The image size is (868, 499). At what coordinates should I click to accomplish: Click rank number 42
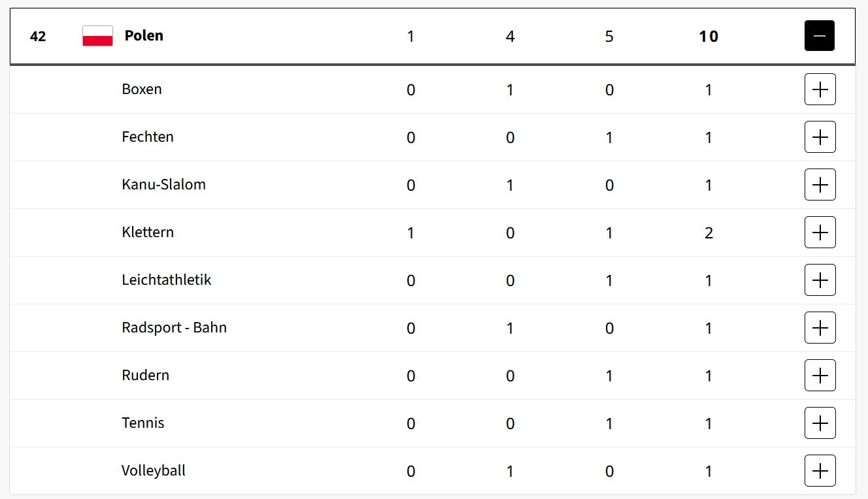pos(38,37)
